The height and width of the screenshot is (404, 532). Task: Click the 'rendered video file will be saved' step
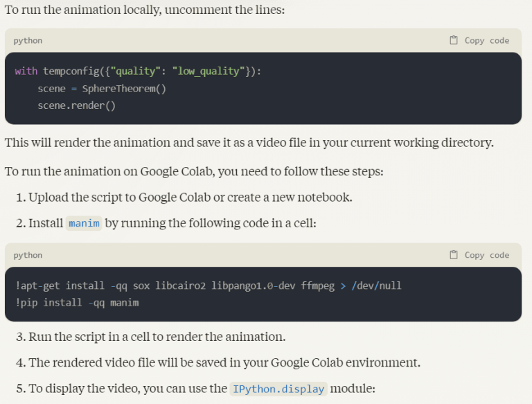click(224, 362)
